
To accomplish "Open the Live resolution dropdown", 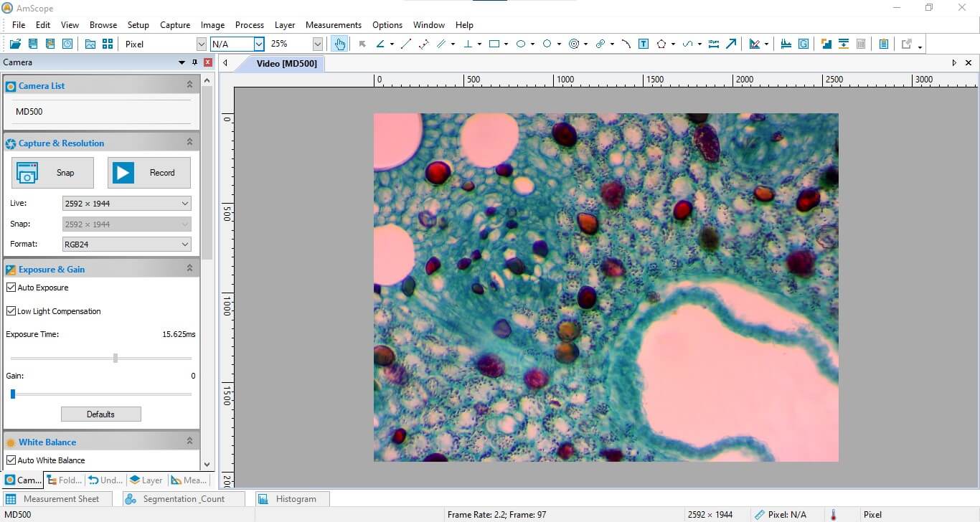I will click(x=185, y=203).
